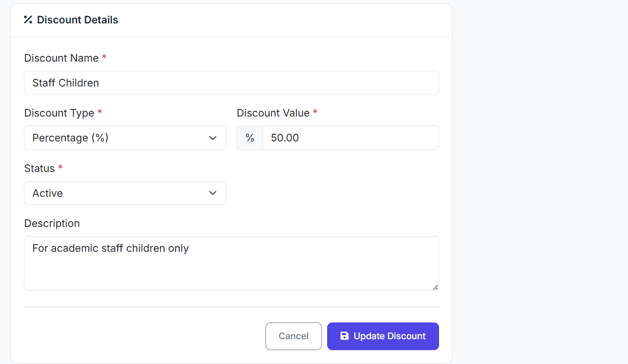This screenshot has height=364, width=628.
Task: Click the % prefix symbol before 50.00
Action: [250, 138]
